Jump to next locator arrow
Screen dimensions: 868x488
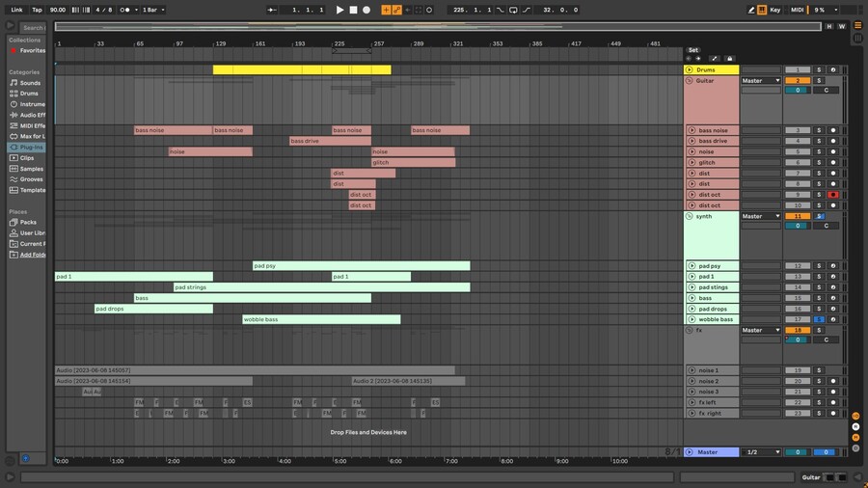tap(698, 59)
